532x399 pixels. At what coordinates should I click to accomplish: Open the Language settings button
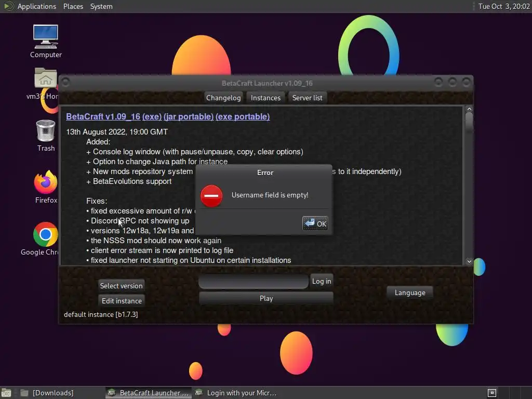(x=410, y=292)
